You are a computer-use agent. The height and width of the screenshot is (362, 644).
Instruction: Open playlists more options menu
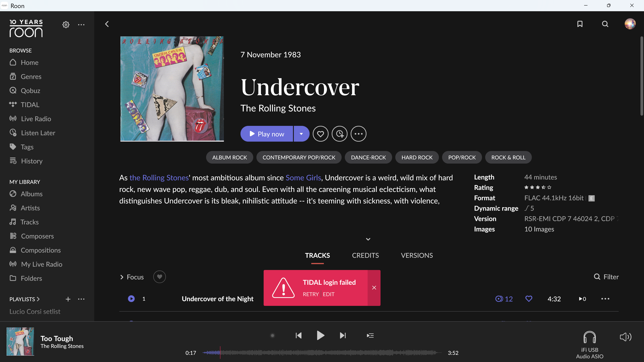point(81,299)
